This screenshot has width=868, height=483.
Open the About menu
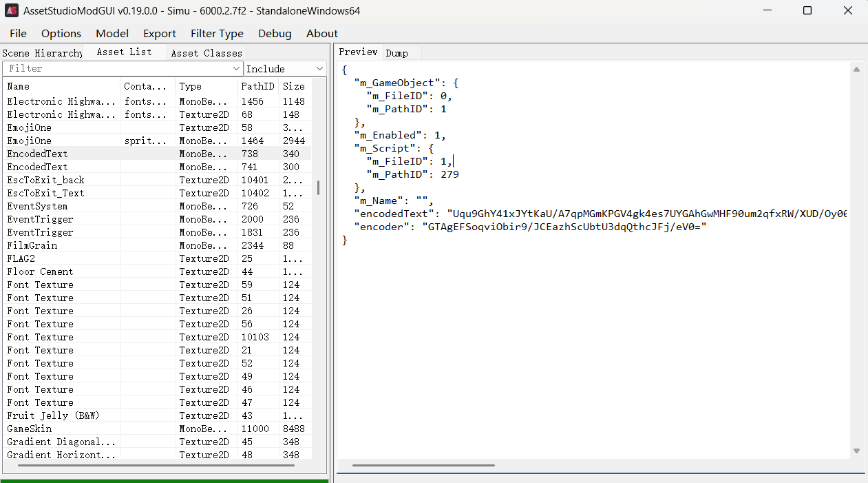pos(322,33)
